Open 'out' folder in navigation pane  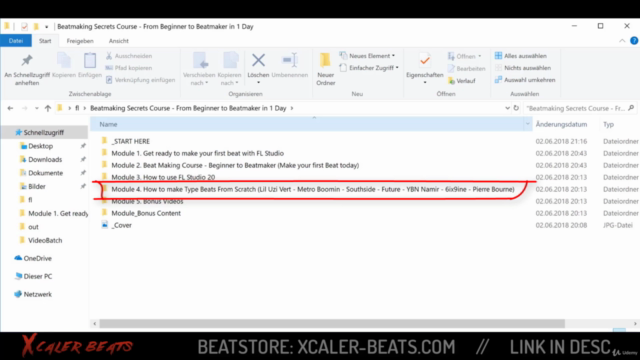click(33, 227)
